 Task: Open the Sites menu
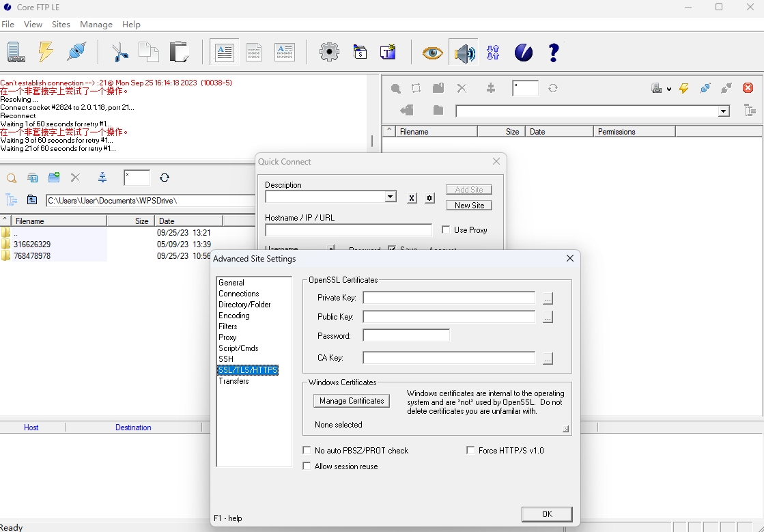click(x=61, y=25)
